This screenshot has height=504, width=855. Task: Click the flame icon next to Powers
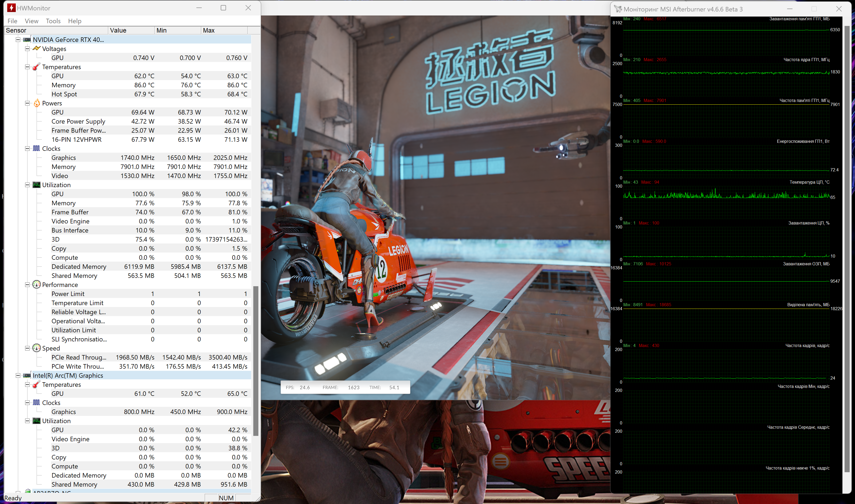[37, 103]
